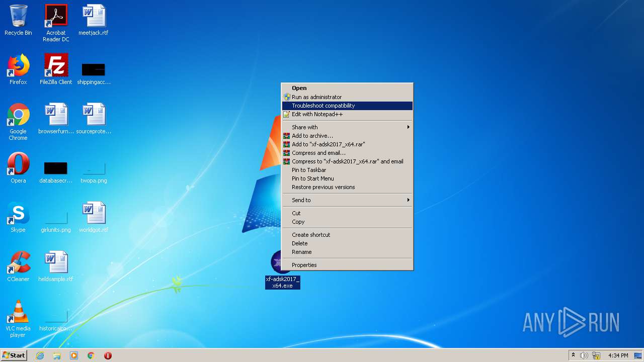Image resolution: width=644 pixels, height=362 pixels.
Task: Choose Restore previous versions
Action: tap(348, 187)
